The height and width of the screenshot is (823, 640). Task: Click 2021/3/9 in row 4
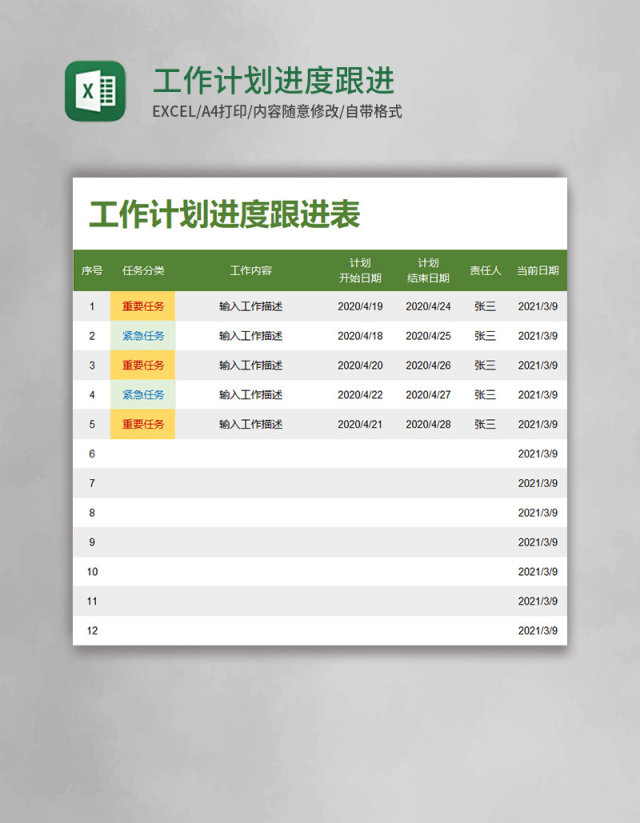(538, 394)
